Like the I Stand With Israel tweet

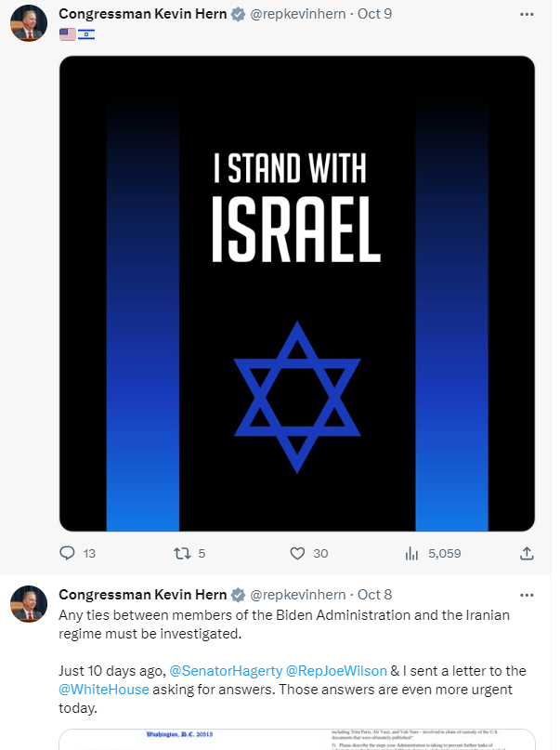click(298, 553)
